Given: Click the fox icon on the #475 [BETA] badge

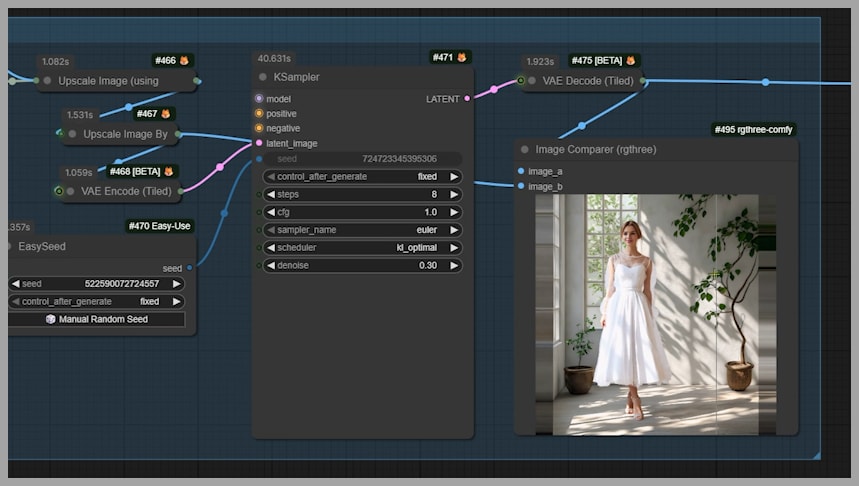Looking at the screenshot, I should pos(630,61).
